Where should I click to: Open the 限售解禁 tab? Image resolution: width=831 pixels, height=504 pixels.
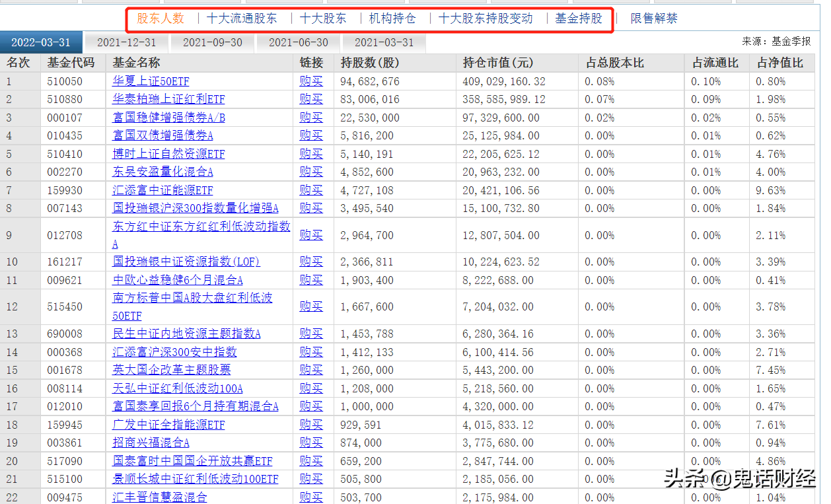coord(654,18)
